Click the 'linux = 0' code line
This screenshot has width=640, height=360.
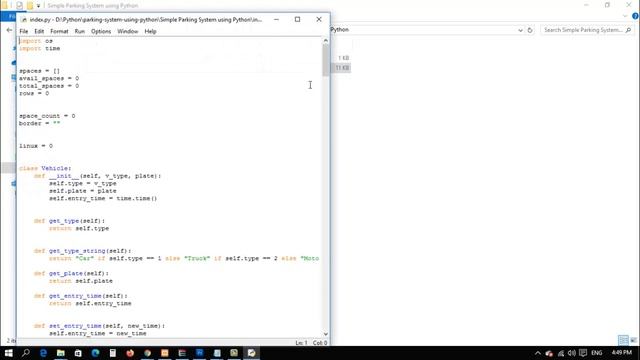click(36, 146)
